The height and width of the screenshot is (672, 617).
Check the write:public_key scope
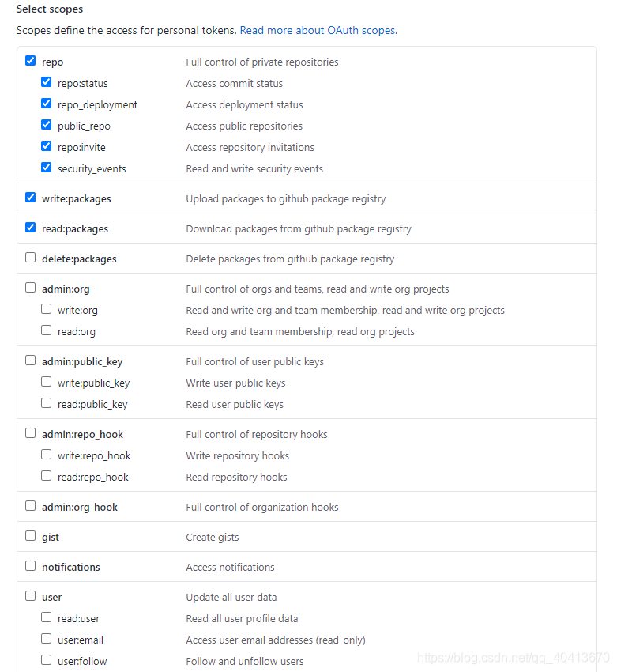[46, 381]
